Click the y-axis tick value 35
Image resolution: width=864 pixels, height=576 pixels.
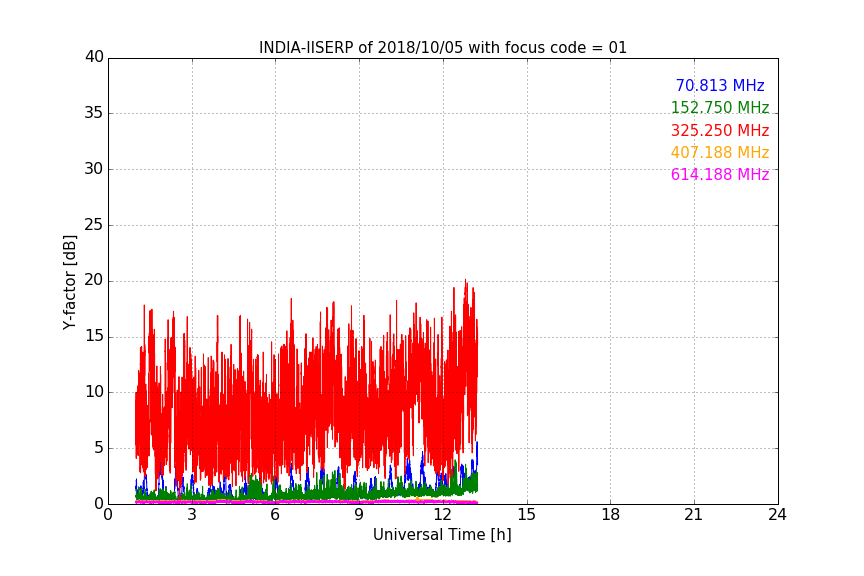click(94, 113)
